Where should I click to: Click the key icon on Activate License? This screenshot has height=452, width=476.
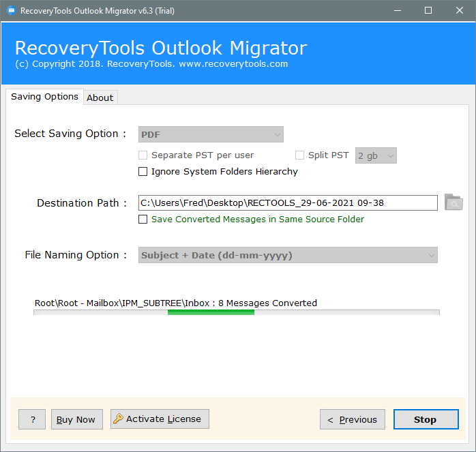pos(118,419)
